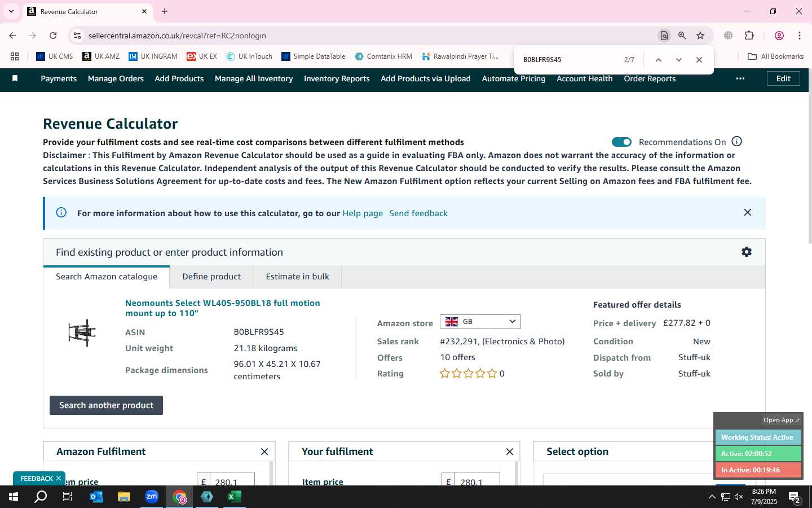Open the Windows Start menu

pos(14,497)
